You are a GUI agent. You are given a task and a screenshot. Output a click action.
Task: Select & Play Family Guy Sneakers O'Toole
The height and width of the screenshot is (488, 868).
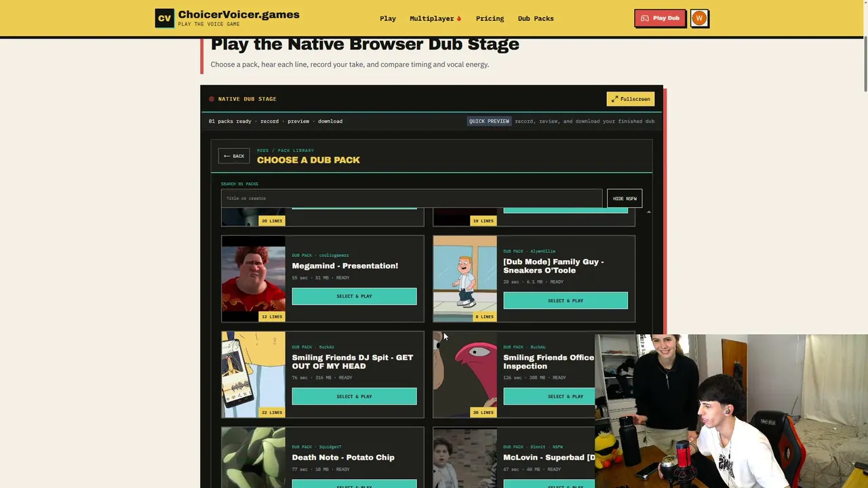coord(566,300)
